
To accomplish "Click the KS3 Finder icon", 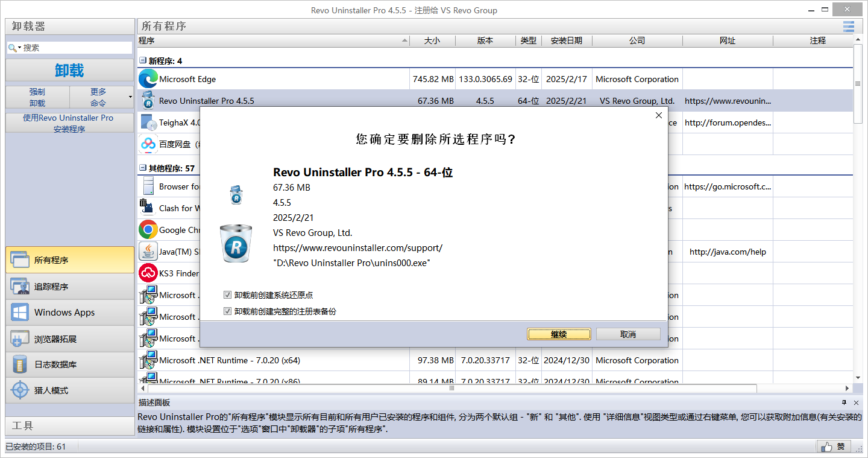I will click(x=148, y=273).
